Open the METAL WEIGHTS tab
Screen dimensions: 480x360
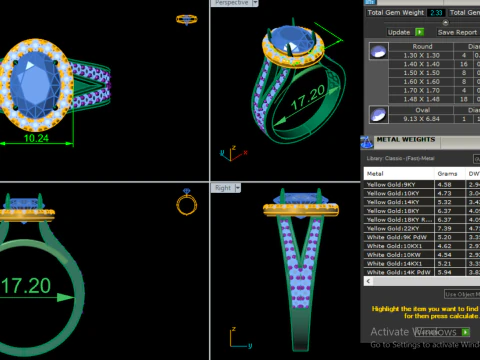click(406, 140)
